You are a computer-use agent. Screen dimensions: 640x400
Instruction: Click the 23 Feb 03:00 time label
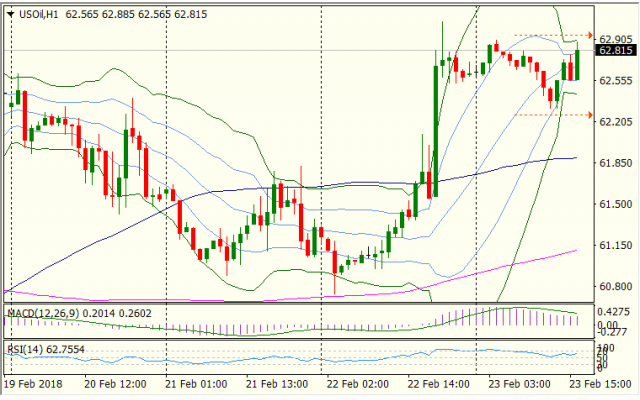click(x=519, y=384)
